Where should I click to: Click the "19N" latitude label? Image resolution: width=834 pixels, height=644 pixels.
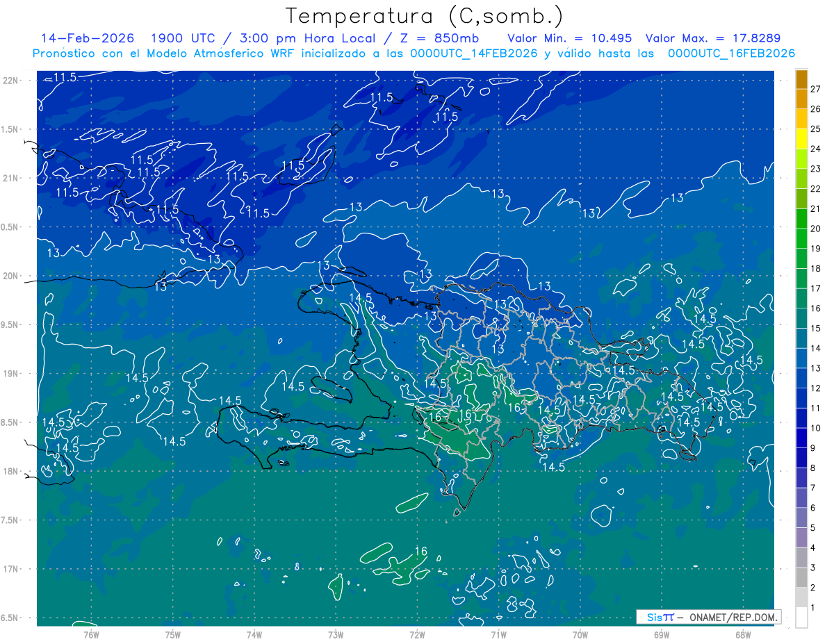click(x=11, y=373)
